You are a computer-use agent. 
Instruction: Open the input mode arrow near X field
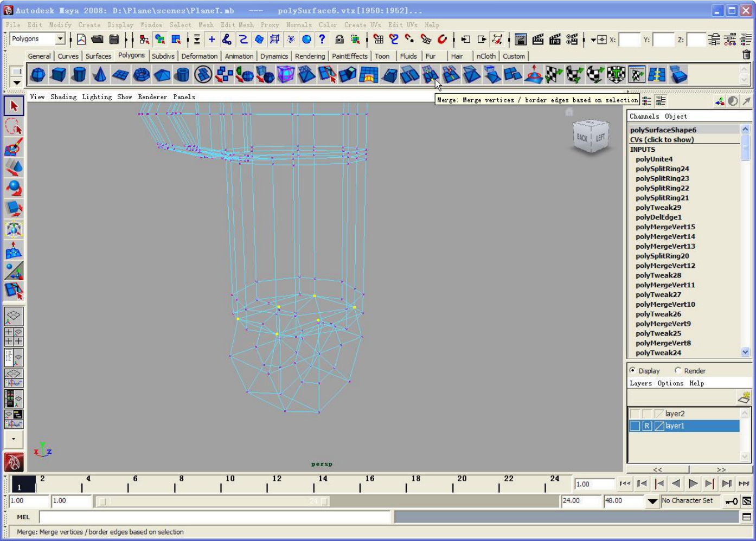(593, 40)
